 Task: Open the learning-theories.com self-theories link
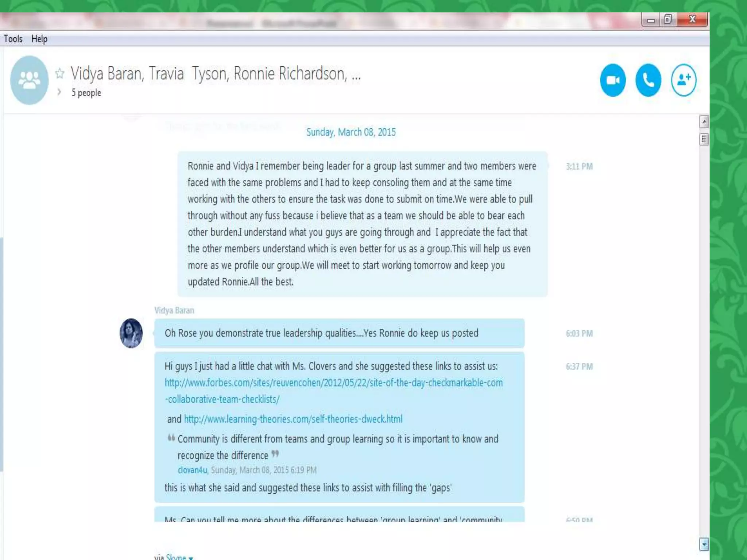pos(293,419)
